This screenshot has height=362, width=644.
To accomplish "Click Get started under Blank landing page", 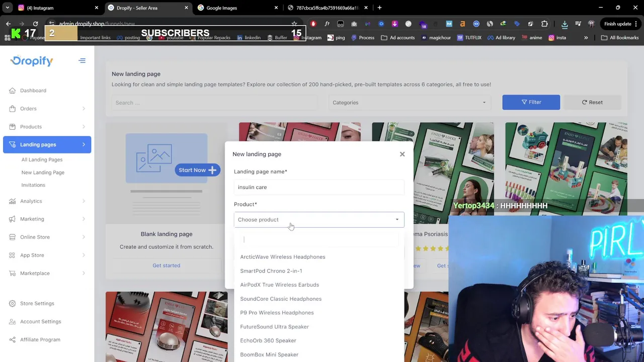I will 166,265.
